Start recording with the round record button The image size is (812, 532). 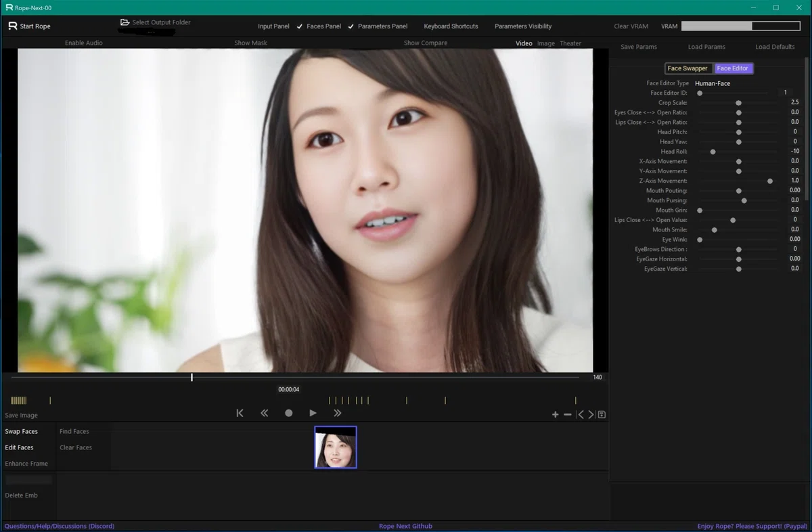tap(289, 413)
